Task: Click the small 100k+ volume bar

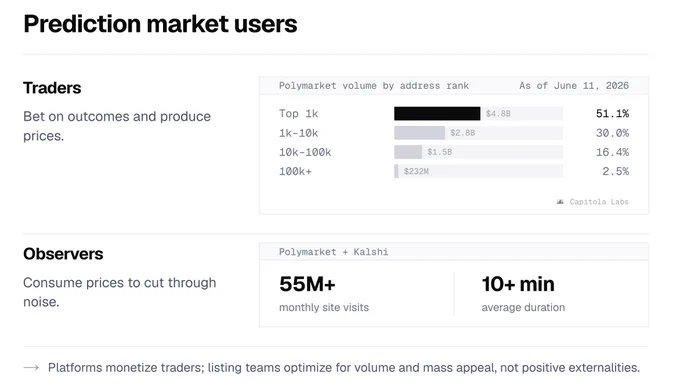Action: click(x=396, y=171)
